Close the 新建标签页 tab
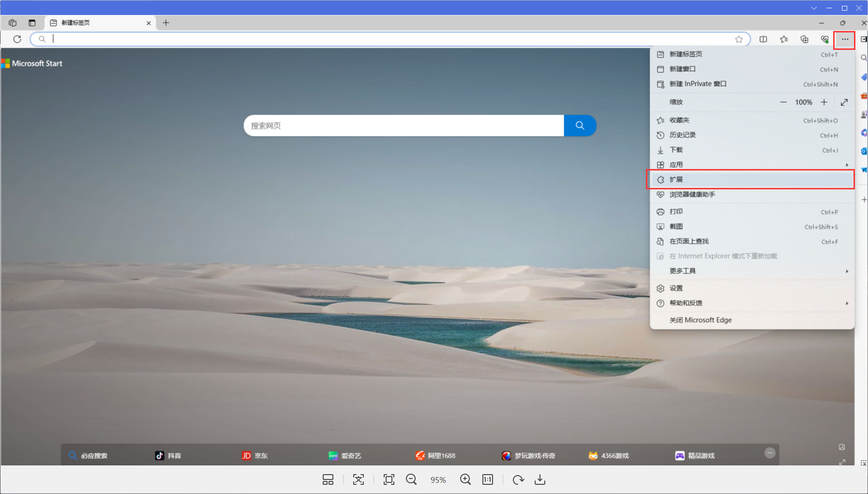 tap(149, 23)
